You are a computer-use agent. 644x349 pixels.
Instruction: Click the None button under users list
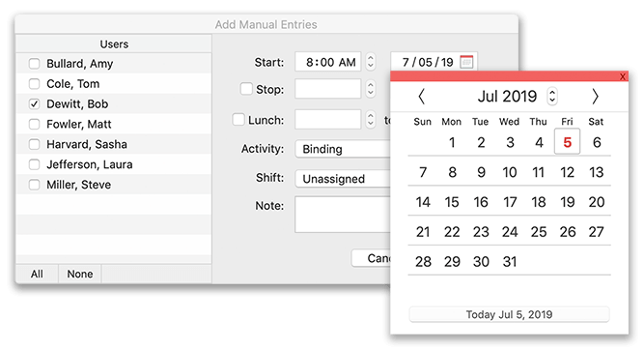point(80,275)
